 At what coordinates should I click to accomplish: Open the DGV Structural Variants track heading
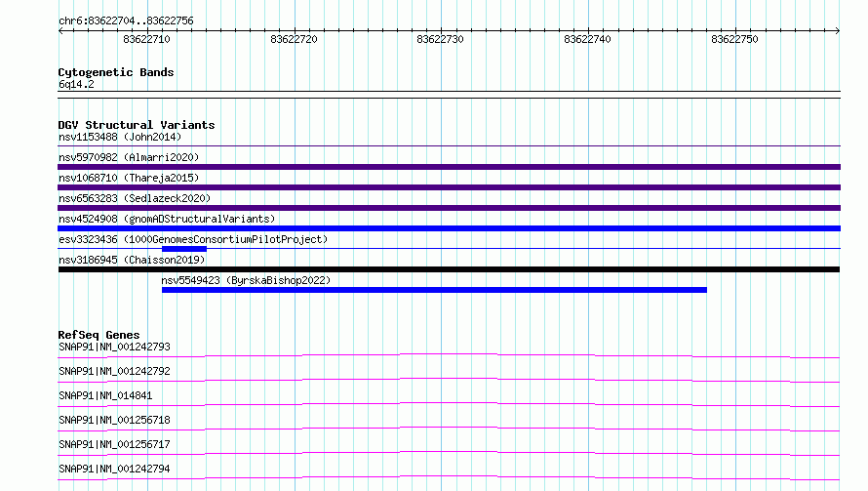(137, 125)
